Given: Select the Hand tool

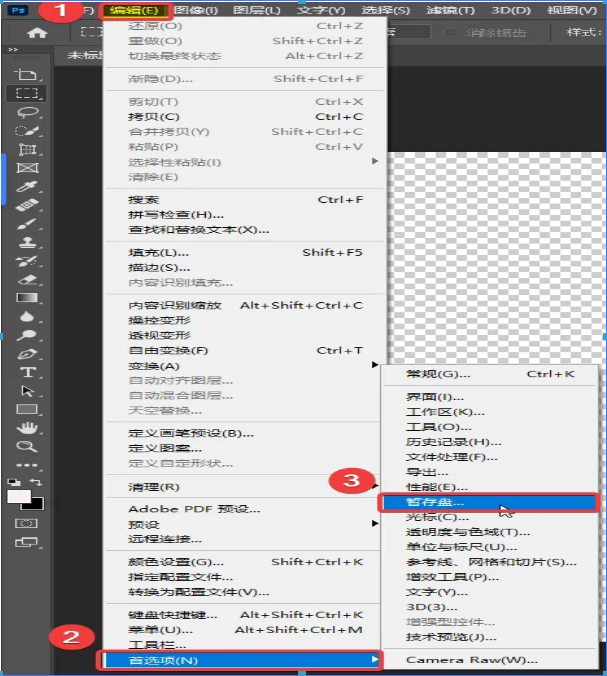Looking at the screenshot, I should pyautogui.click(x=27, y=428).
